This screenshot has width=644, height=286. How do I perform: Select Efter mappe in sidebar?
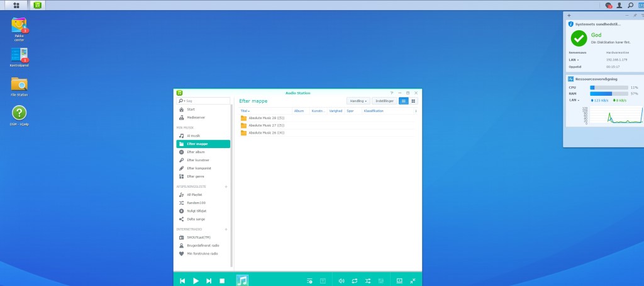click(203, 144)
